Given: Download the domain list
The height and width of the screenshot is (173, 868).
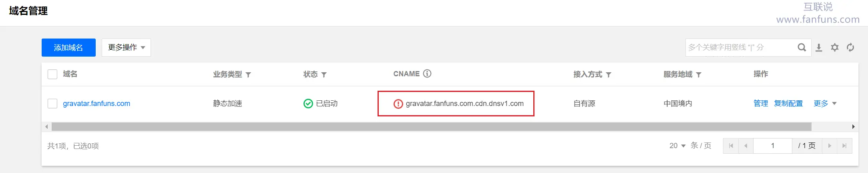Looking at the screenshot, I should pyautogui.click(x=819, y=47).
